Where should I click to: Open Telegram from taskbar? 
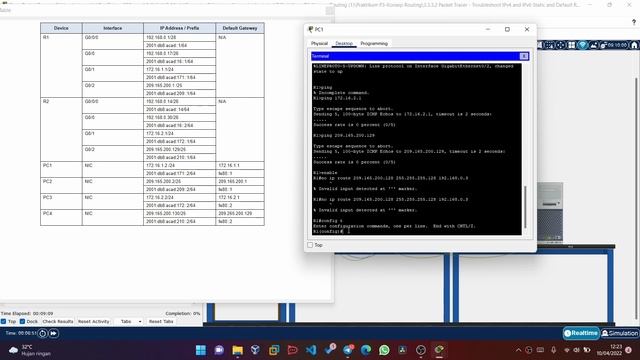tap(348, 350)
